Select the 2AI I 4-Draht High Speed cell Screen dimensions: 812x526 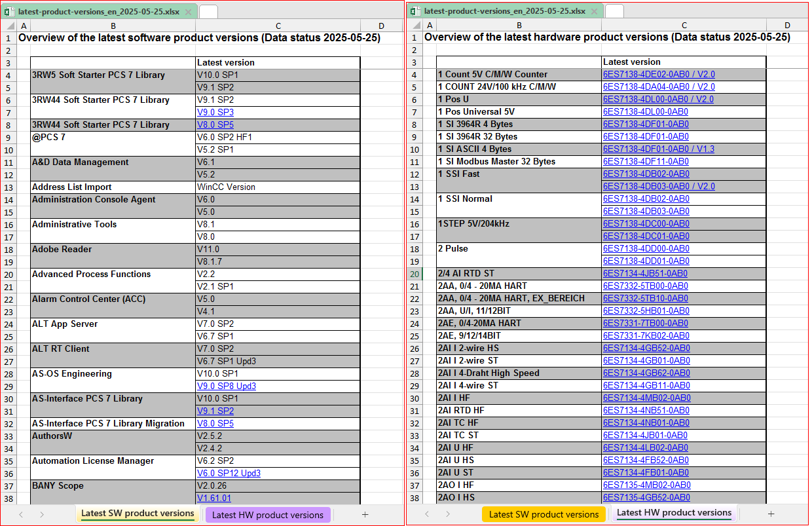[519, 373]
